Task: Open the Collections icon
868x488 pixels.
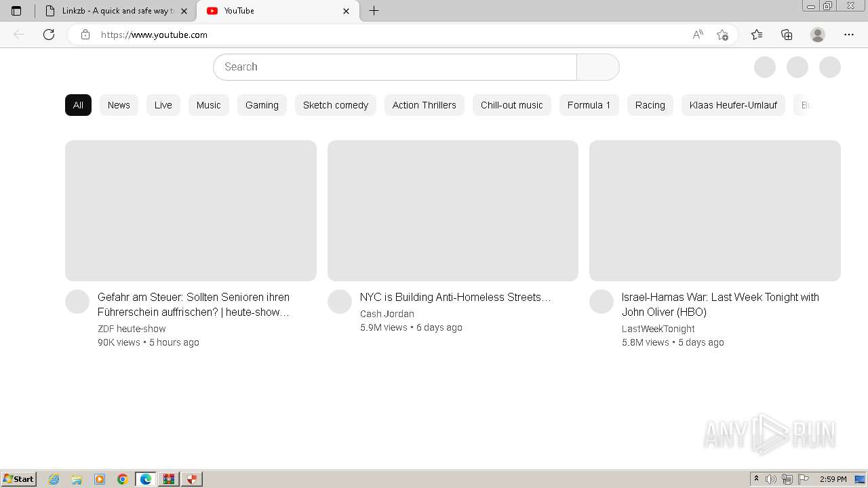Action: (x=787, y=35)
